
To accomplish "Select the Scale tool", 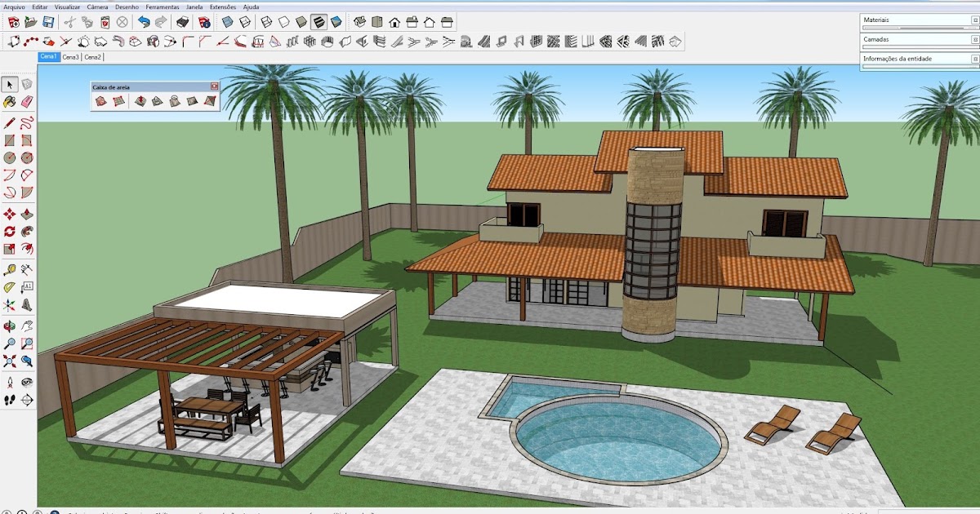I will click(10, 249).
